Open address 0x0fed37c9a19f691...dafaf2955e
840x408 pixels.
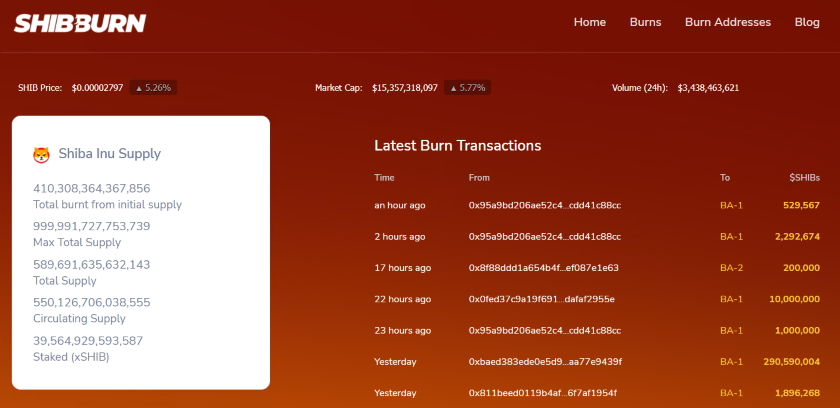click(542, 299)
